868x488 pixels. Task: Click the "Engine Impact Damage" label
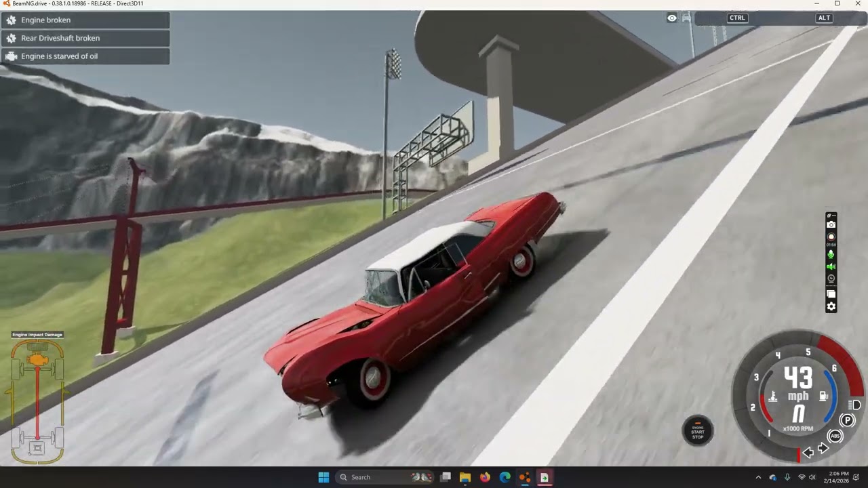[x=37, y=335]
